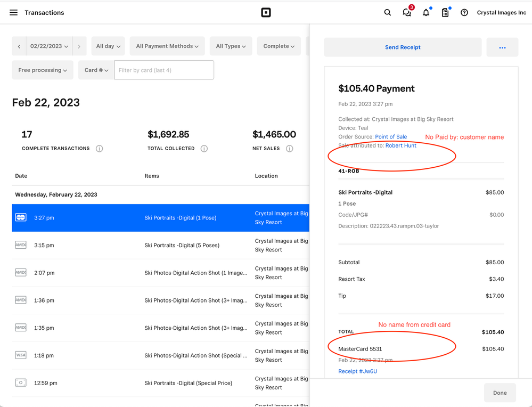Open the Robert Hunt attribution link
The width and height of the screenshot is (532, 407).
(400, 145)
